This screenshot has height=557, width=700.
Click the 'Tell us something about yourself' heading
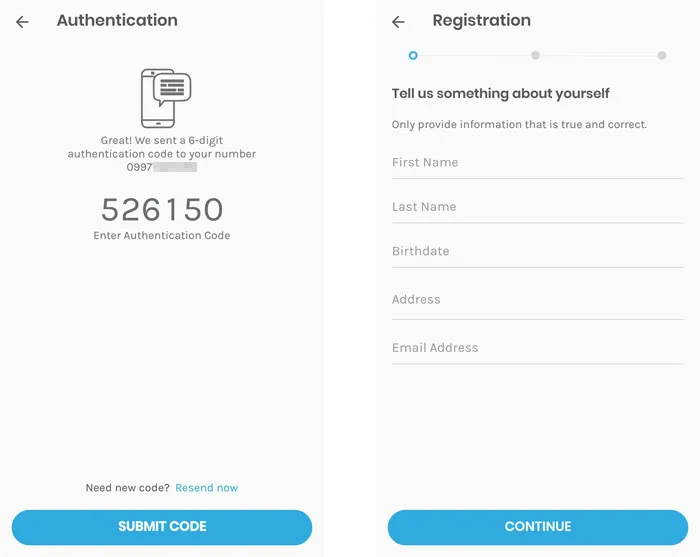coord(500,94)
